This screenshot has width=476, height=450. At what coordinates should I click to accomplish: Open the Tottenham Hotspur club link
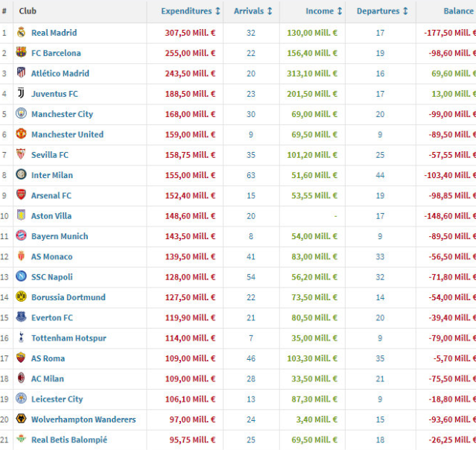pyautogui.click(x=69, y=338)
